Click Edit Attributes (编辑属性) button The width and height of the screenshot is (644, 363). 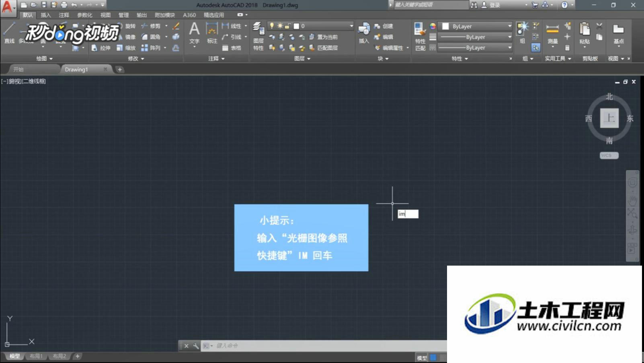pyautogui.click(x=389, y=48)
